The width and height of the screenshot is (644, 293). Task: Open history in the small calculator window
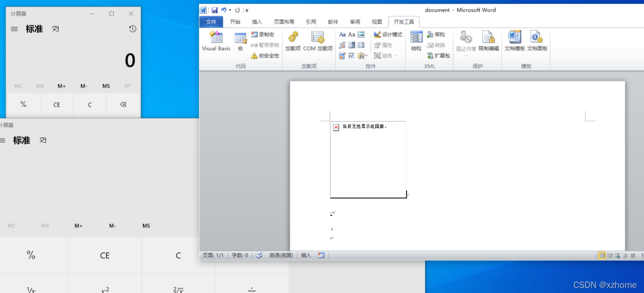click(132, 29)
